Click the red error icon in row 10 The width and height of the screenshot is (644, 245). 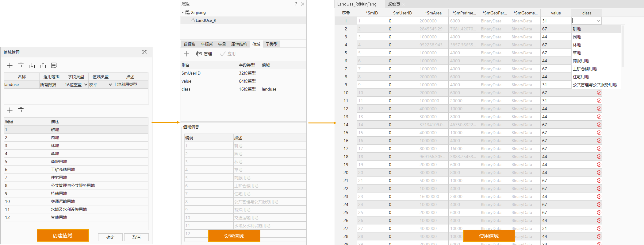pos(599,93)
